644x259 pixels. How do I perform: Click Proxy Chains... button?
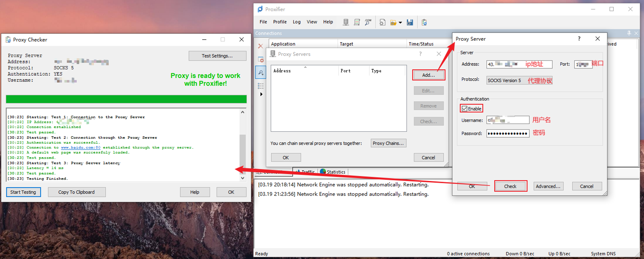tap(388, 143)
